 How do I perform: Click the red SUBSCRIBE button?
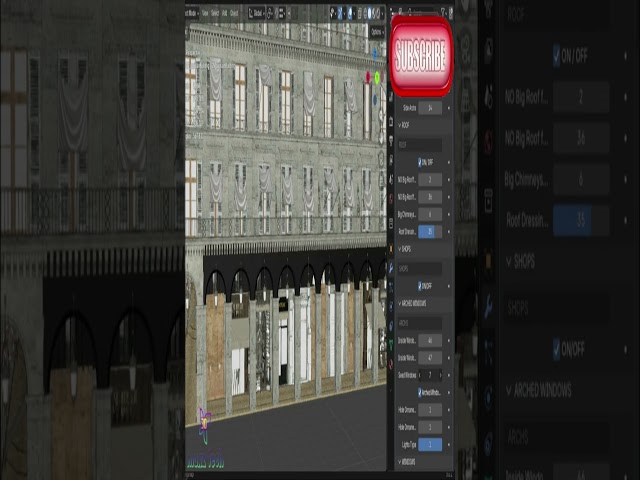[421, 56]
